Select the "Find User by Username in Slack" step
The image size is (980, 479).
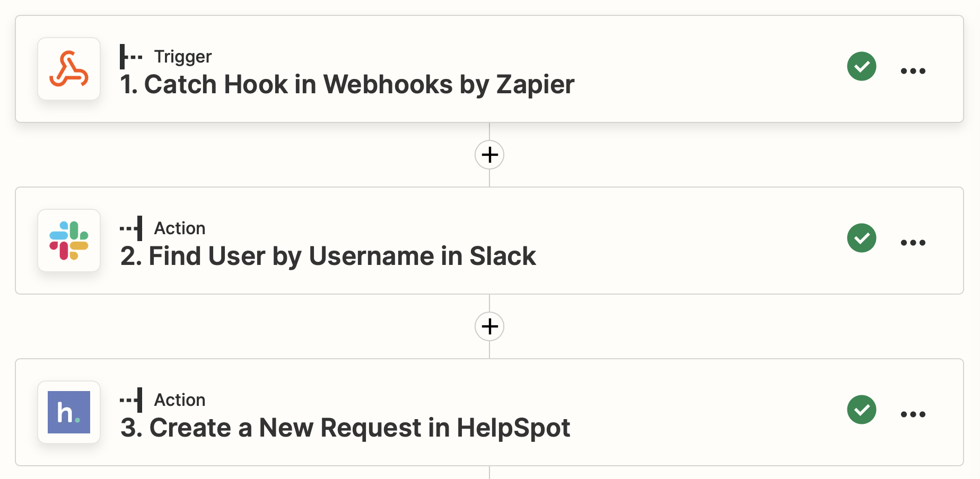(328, 256)
